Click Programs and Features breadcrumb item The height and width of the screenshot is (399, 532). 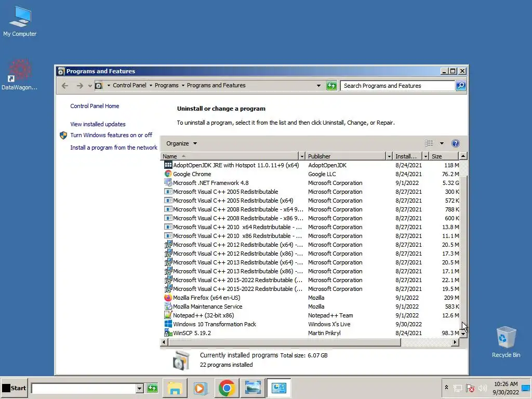pos(216,86)
